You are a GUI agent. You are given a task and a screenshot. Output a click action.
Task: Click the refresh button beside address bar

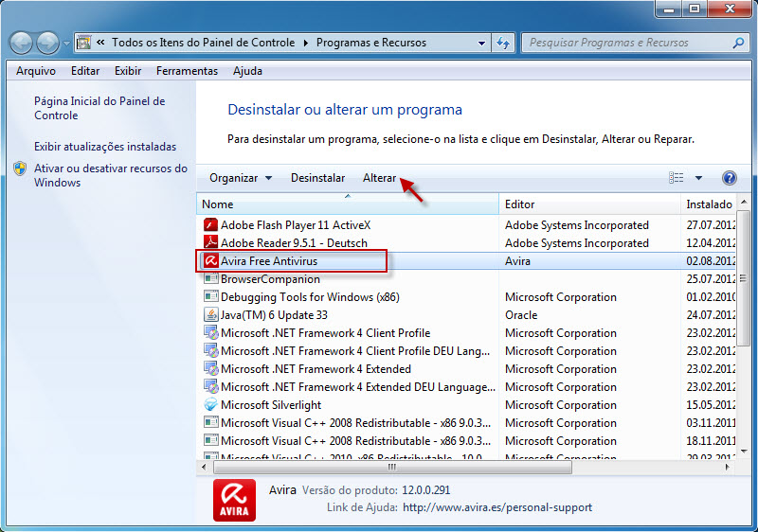(x=503, y=43)
